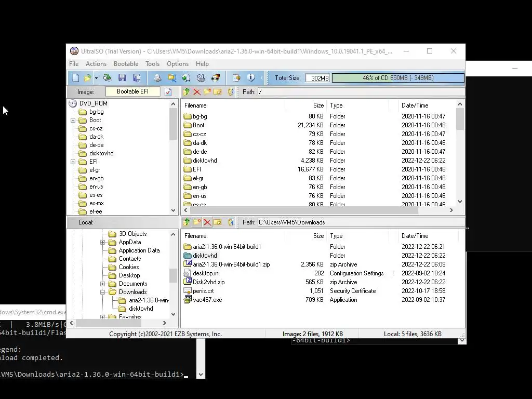Click the image pane New Folder icon
This screenshot has height=399, width=532.
tap(207, 92)
